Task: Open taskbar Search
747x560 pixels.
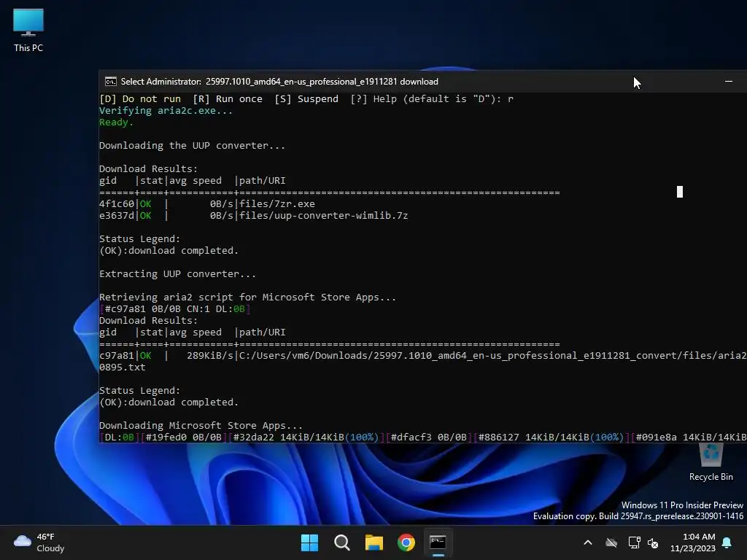Action: tap(341, 542)
